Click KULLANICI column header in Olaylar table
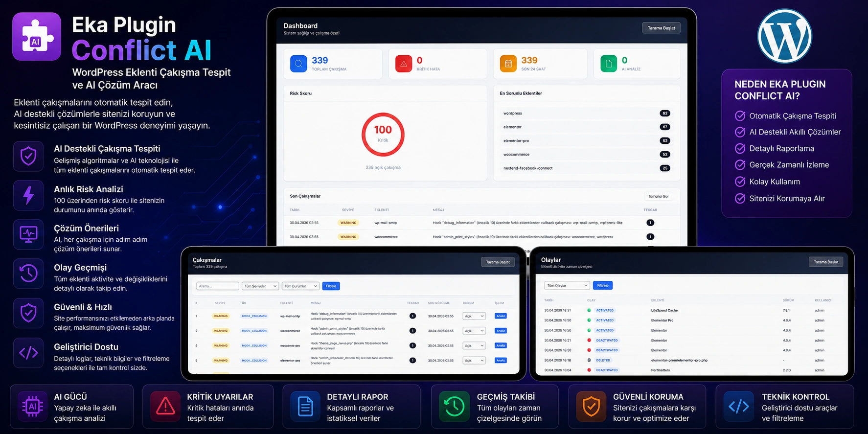 tap(823, 300)
